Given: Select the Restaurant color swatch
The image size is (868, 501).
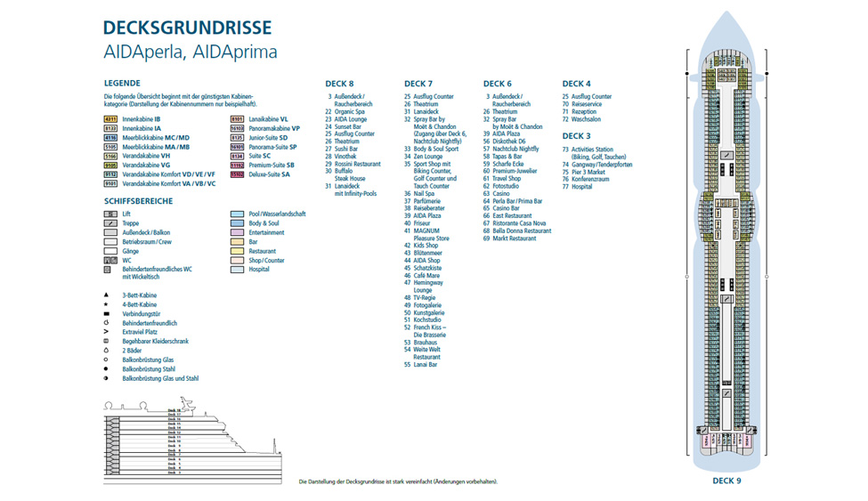Looking at the screenshot, I should (x=237, y=251).
